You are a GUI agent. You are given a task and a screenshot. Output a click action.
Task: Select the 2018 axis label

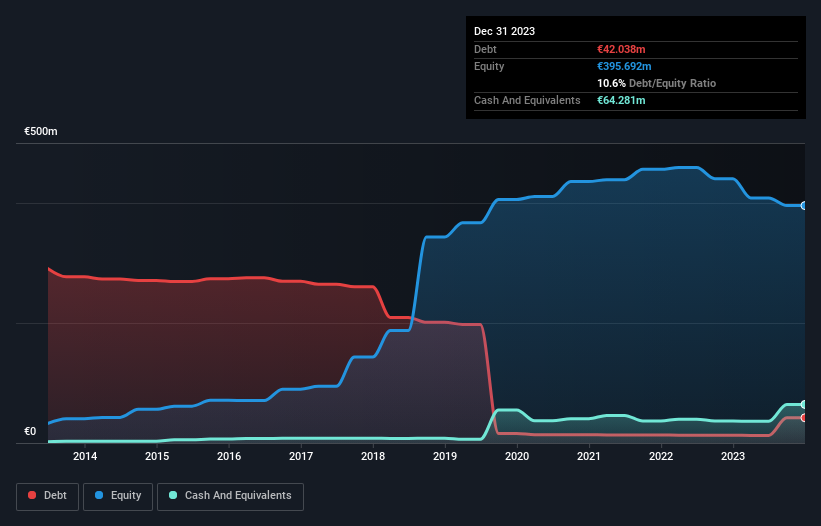point(373,456)
